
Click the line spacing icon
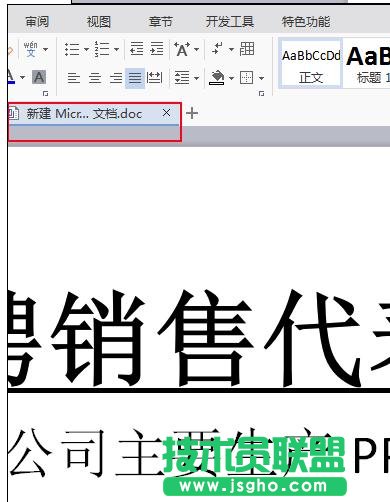182,78
